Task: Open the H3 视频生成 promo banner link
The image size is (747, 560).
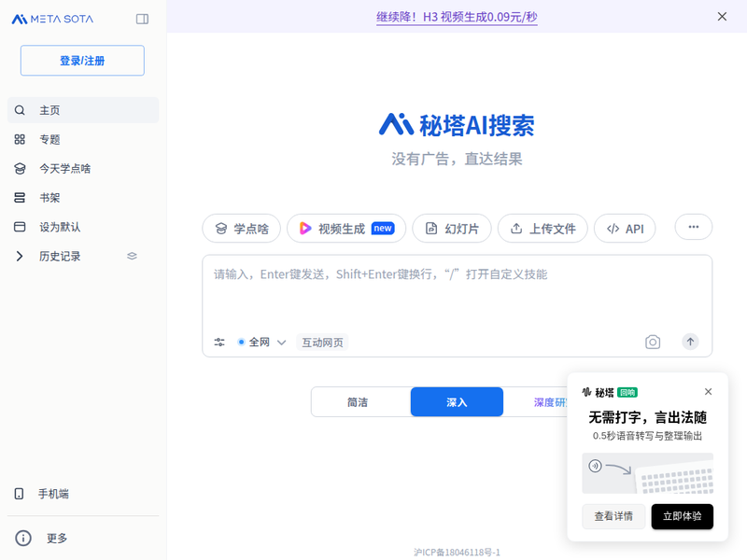Action: [x=457, y=17]
